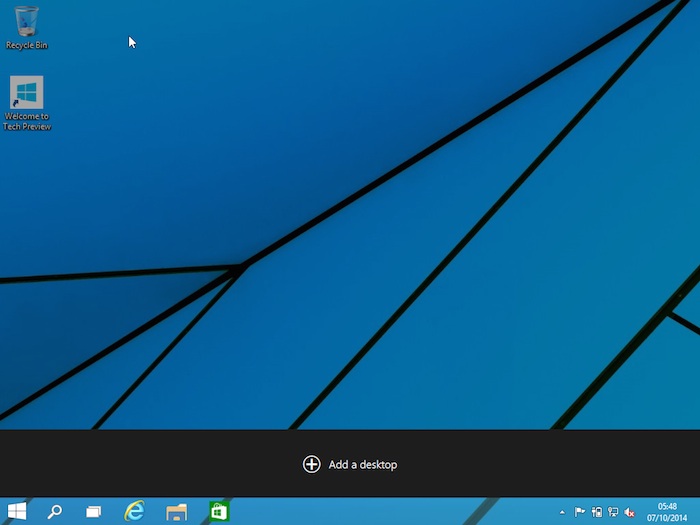This screenshot has height=525, width=700.
Task: Launch Internet Explorer from taskbar
Action: [134, 511]
